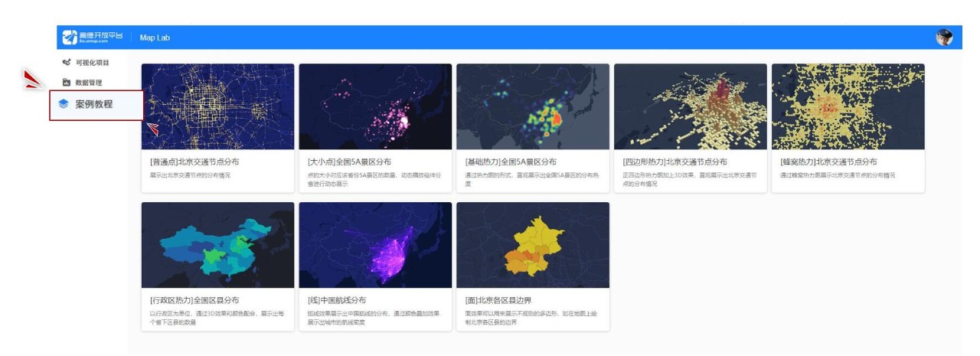The width and height of the screenshot is (980, 356).
Task: Click the 高德开放平台 logo
Action: coord(93,38)
